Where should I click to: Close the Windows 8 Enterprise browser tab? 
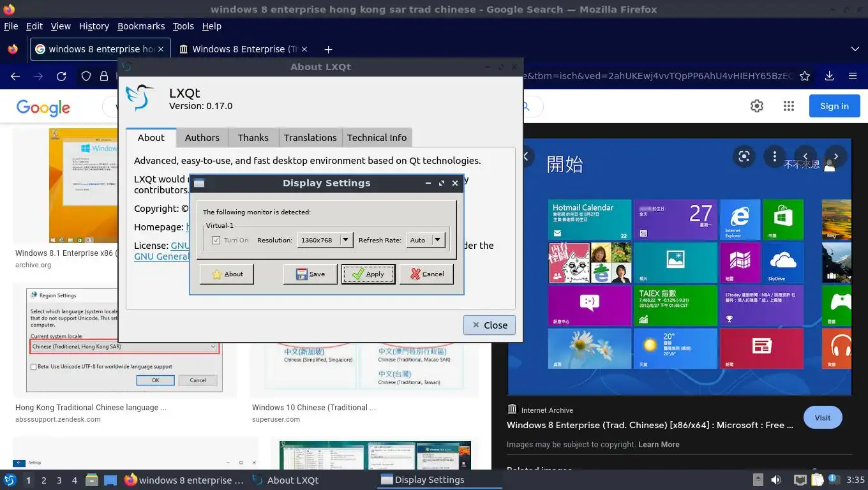[304, 49]
